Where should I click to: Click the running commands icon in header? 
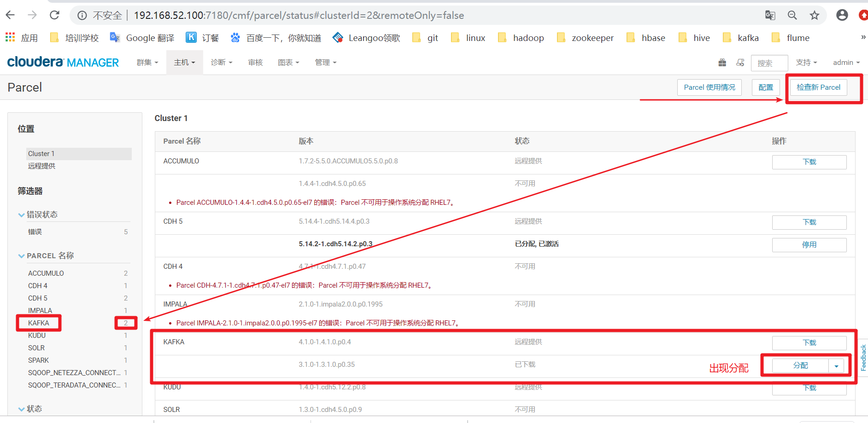point(740,63)
